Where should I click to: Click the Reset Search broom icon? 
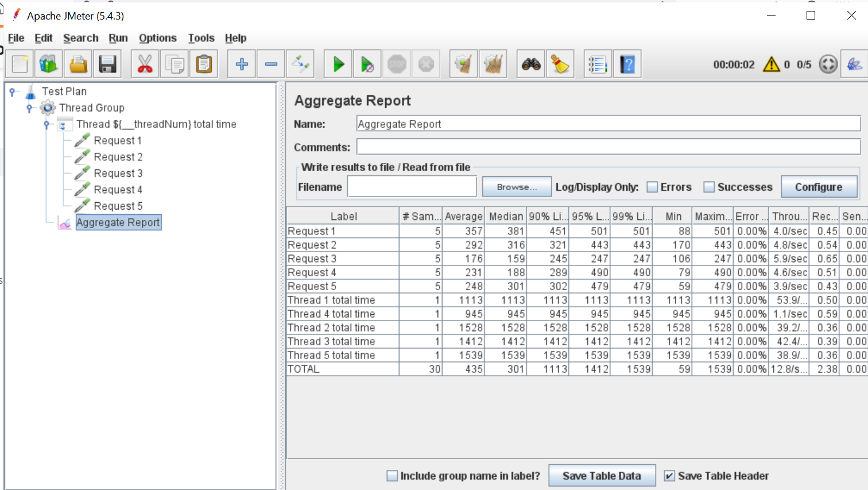(x=560, y=64)
